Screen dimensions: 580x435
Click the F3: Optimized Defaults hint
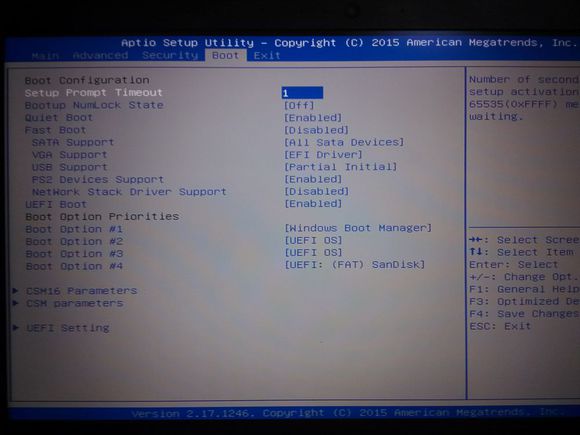click(524, 302)
